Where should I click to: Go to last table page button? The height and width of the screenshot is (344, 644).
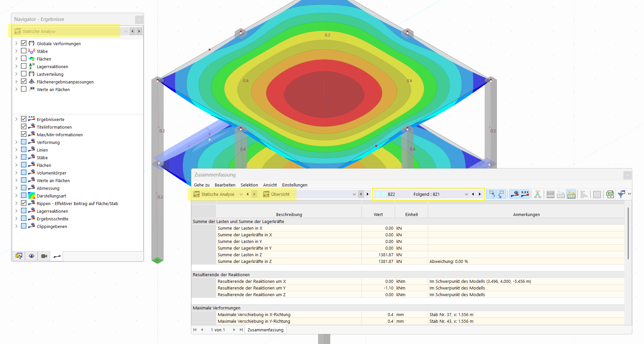(x=241, y=330)
